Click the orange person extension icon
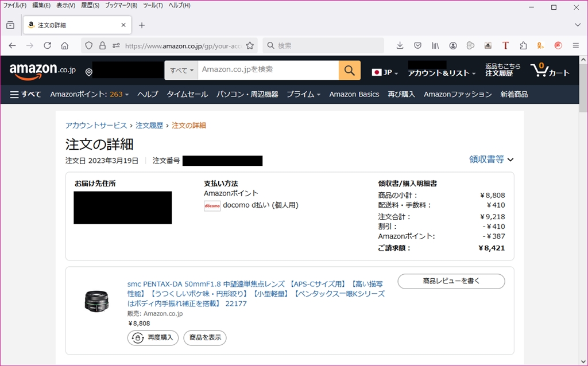 [x=540, y=46]
